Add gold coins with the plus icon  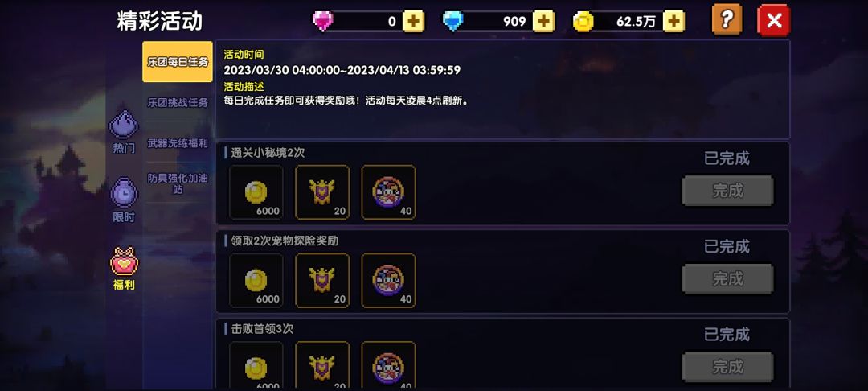coord(674,22)
